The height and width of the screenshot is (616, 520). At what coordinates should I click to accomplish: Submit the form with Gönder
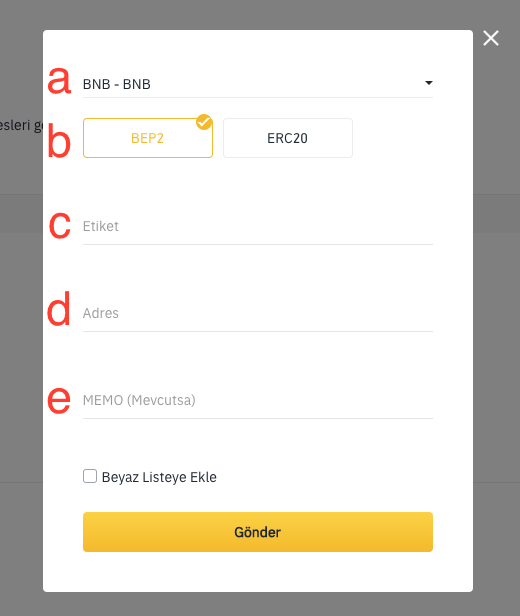coord(258,532)
